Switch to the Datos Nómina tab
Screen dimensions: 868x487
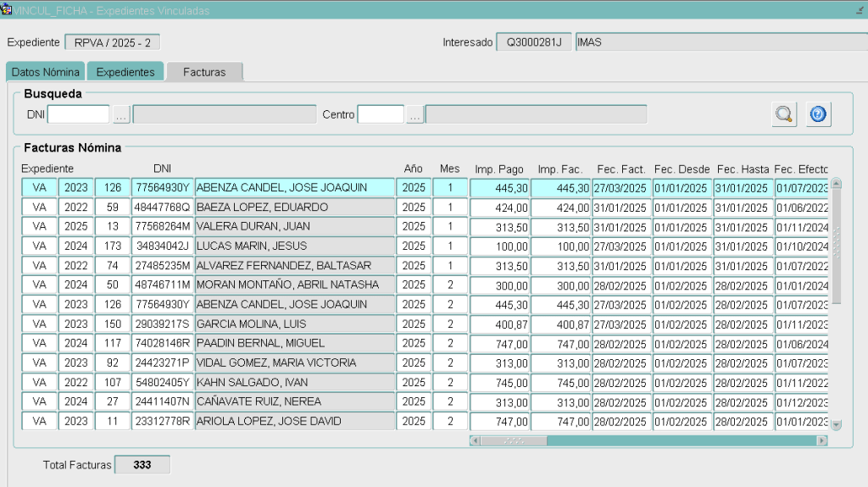click(45, 72)
